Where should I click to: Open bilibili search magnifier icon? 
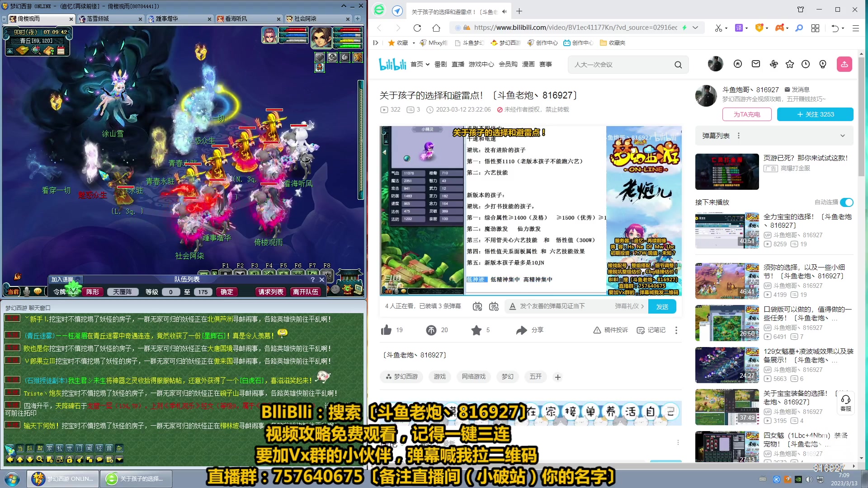pos(678,65)
